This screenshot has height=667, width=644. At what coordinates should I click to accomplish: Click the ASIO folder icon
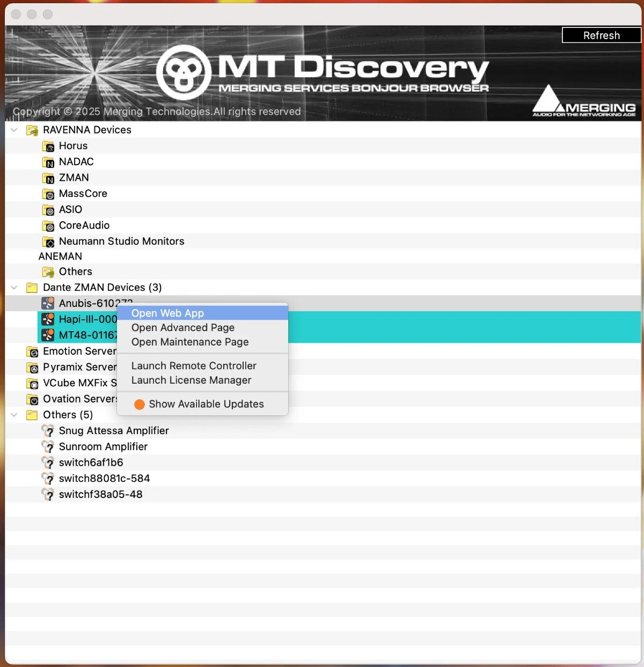[x=48, y=210]
